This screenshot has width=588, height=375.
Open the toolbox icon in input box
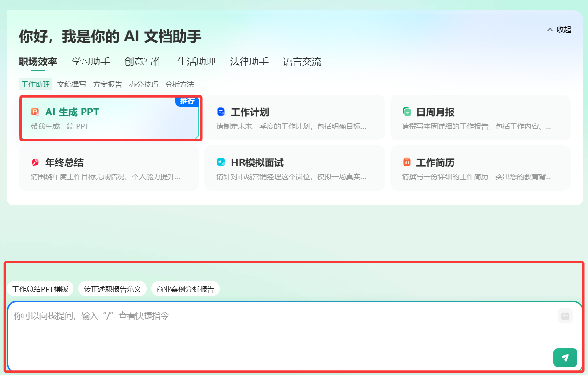565,316
